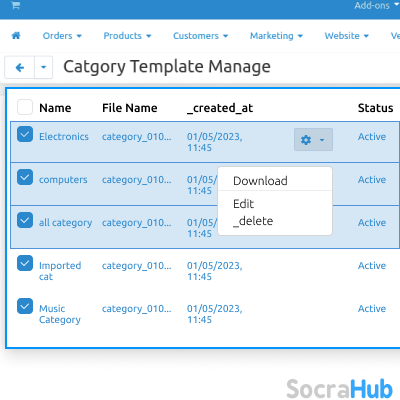Click the Active status of all category

(x=372, y=222)
